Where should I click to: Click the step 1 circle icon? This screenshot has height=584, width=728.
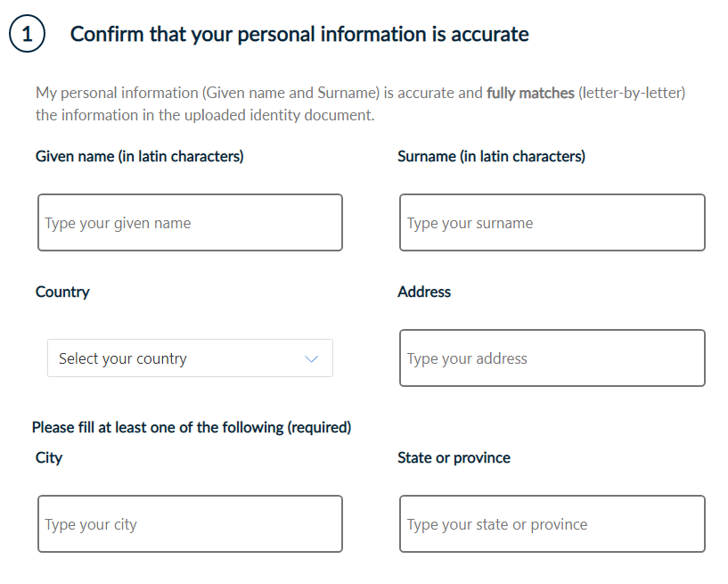(27, 35)
